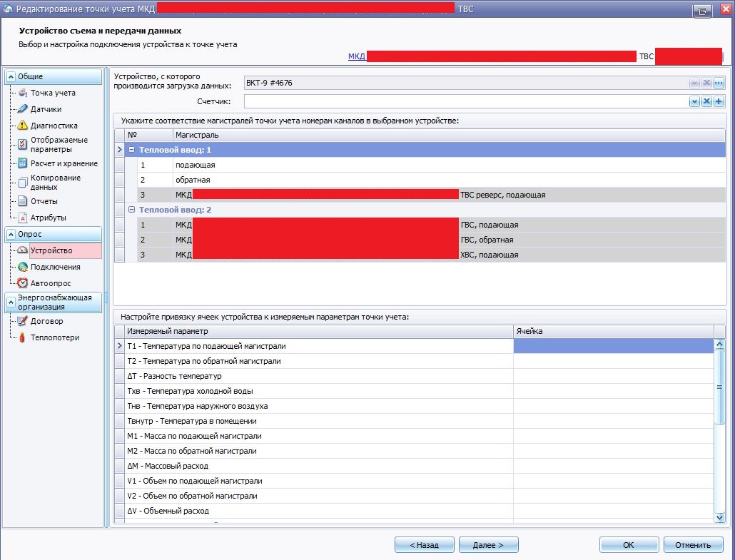Viewport: 735px width, 560px height.
Task: Open the МКД link in header
Action: point(357,56)
